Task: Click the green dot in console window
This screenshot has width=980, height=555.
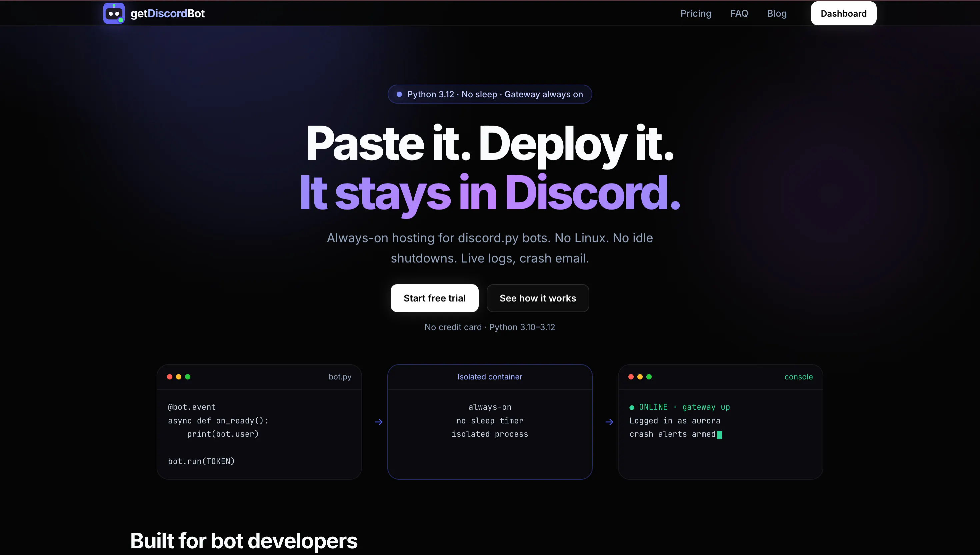Action: [649, 376]
